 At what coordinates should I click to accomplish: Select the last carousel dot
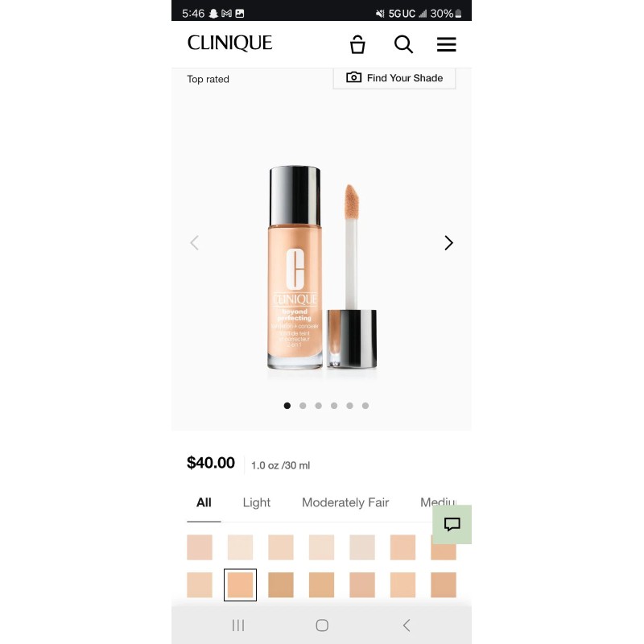point(365,406)
